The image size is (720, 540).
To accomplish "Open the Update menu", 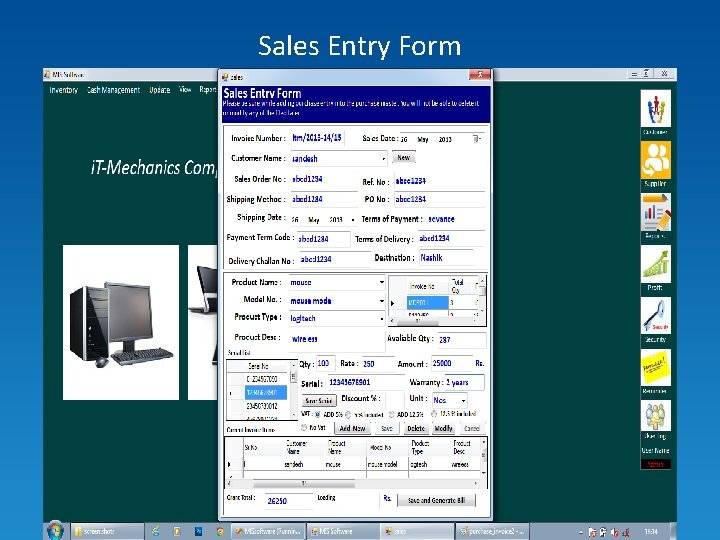I will [x=159, y=90].
